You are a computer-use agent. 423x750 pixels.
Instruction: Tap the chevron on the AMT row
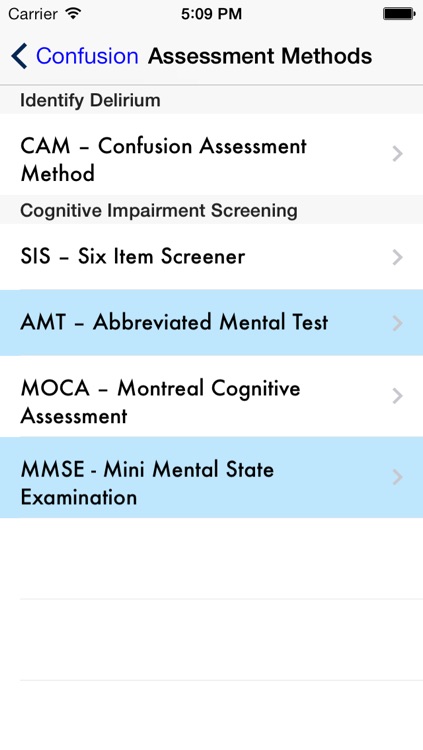[397, 323]
